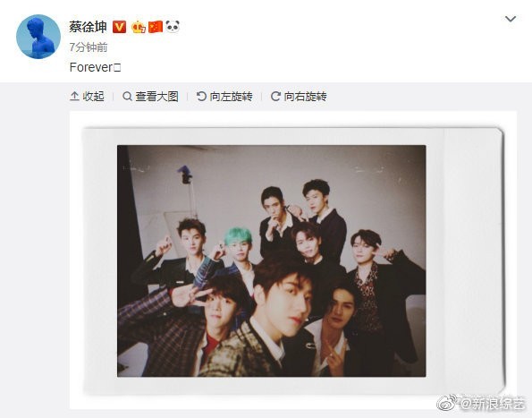Image resolution: width=532 pixels, height=418 pixels.
Task: Click the red China flag badge
Action: click(156, 27)
